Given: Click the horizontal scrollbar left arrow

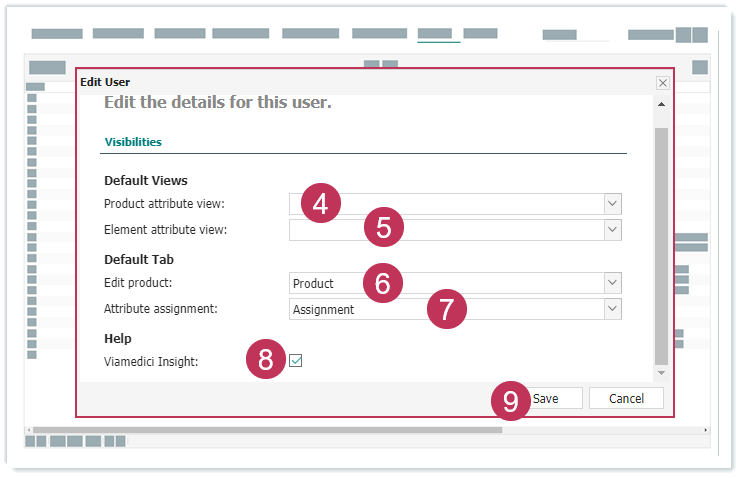Looking at the screenshot, I should point(30,430).
